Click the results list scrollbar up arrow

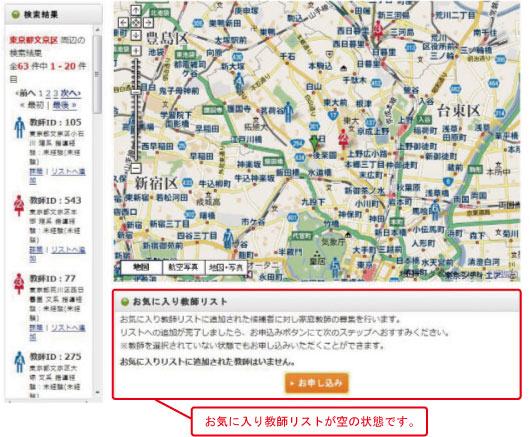(98, 30)
